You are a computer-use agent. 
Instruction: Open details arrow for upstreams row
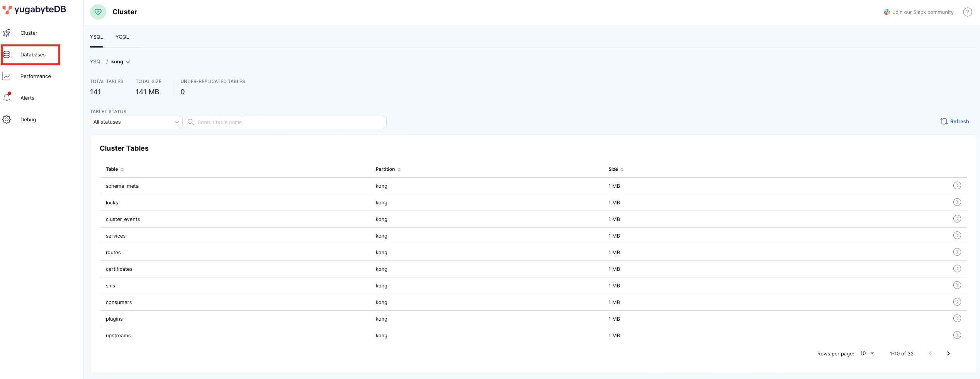tap(957, 335)
